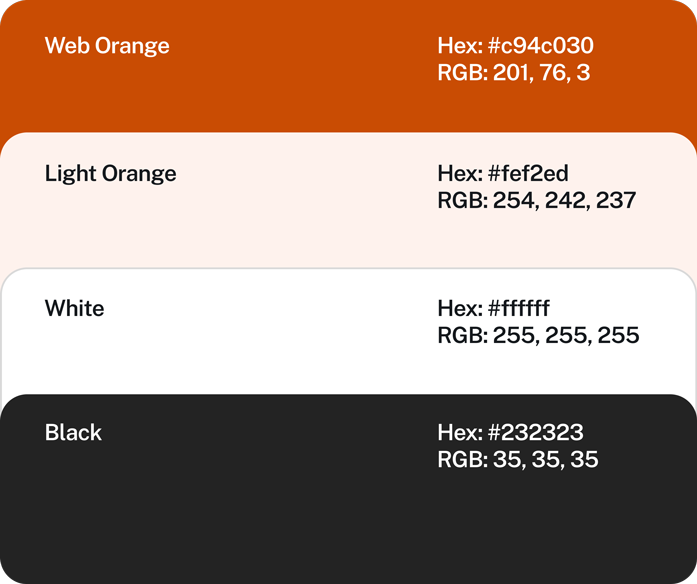Screen dimensions: 697x584
Task: Click the #ffffff hex code value
Action: coord(519,308)
